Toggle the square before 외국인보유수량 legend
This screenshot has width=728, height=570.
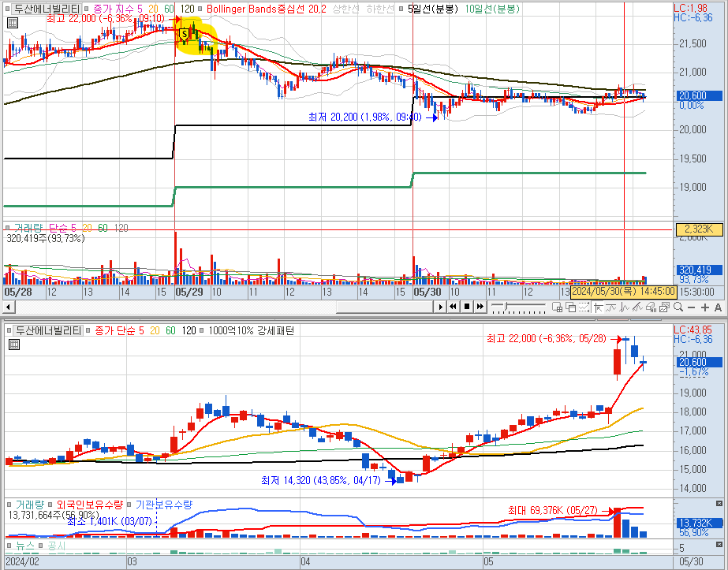click(x=50, y=505)
